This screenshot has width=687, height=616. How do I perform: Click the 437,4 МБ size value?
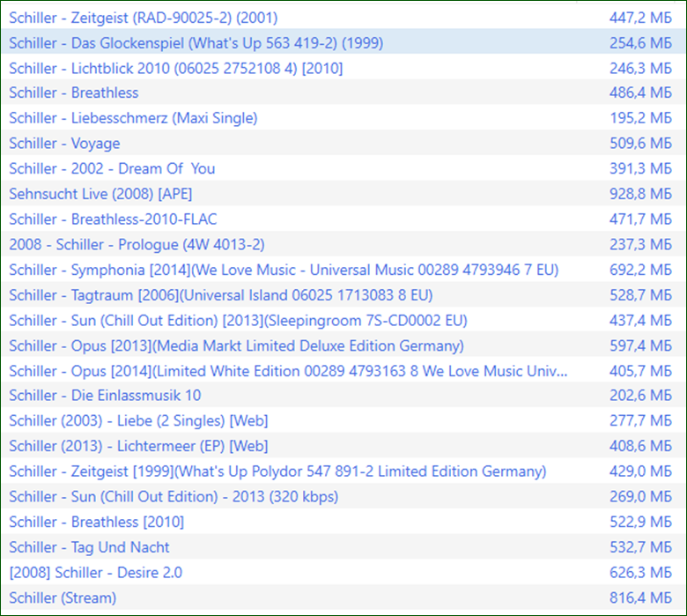[640, 321]
